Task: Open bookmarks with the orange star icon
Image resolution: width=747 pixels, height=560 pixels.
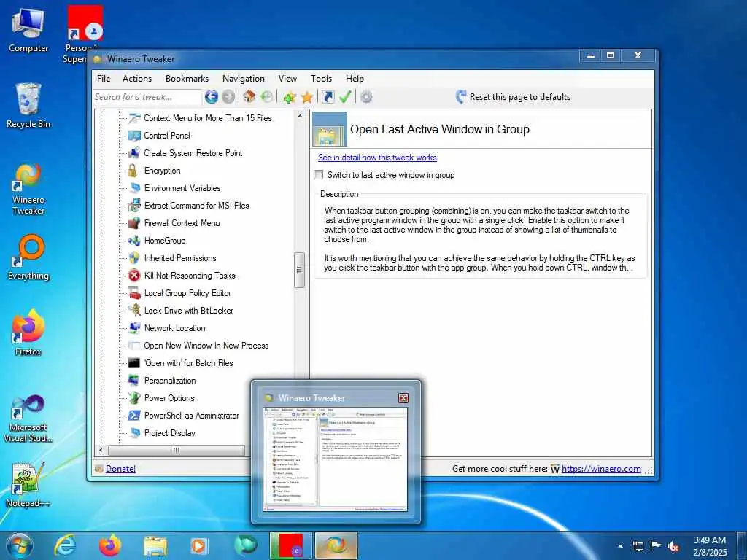Action: pos(307,97)
